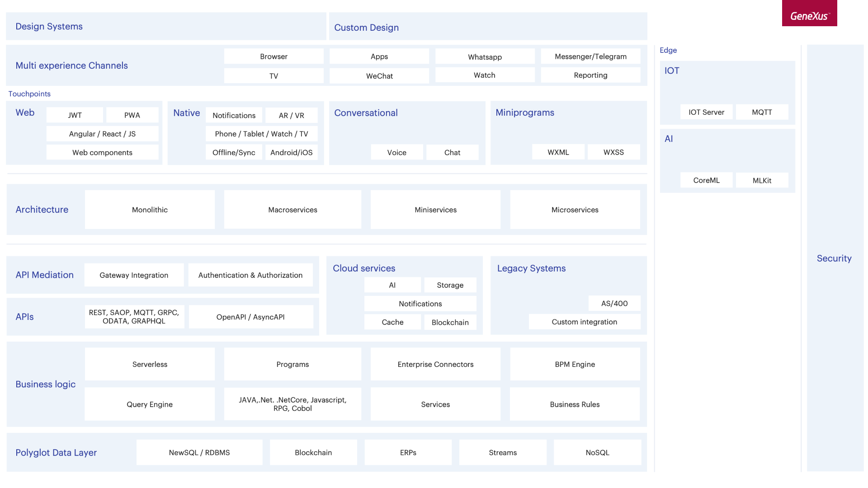Screen dimensions: 868x488
Task: Click the MQTT box under IOT
Action: [x=762, y=112]
